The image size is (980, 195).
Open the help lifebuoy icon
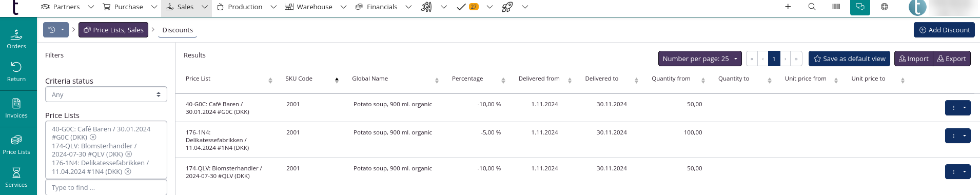[x=884, y=7]
